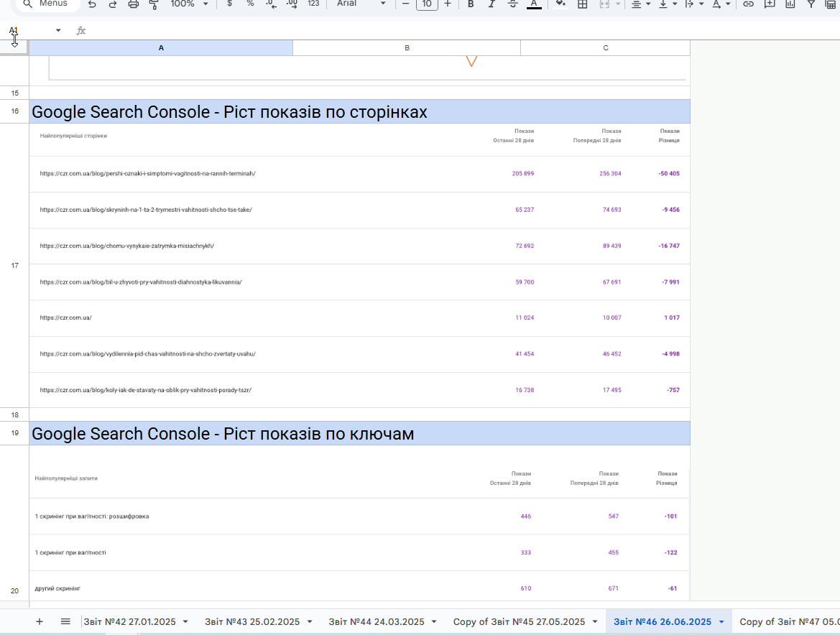Click the merge cells icon
Image resolution: width=840 pixels, height=635 pixels.
(x=604, y=4)
